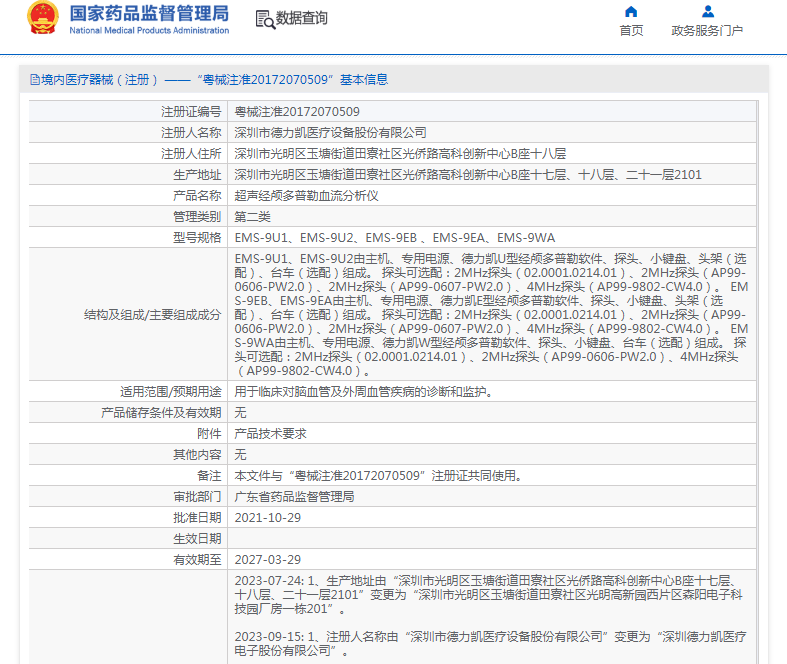Click the 政务服务门户 person icon

(707, 12)
